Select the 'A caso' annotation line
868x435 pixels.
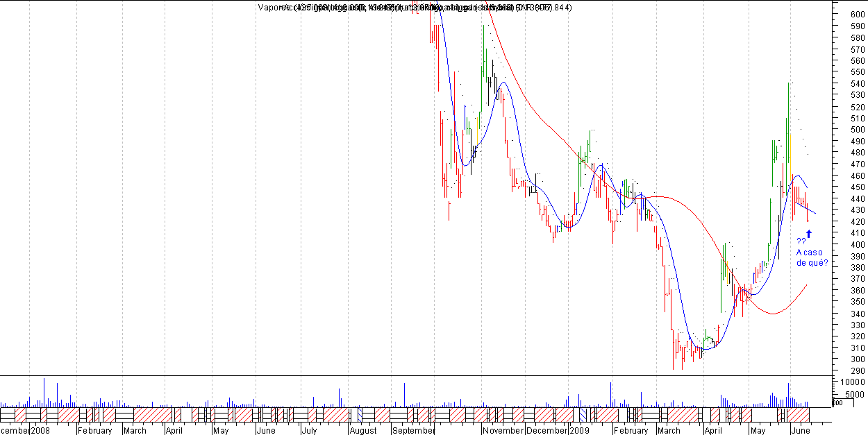[810, 253]
